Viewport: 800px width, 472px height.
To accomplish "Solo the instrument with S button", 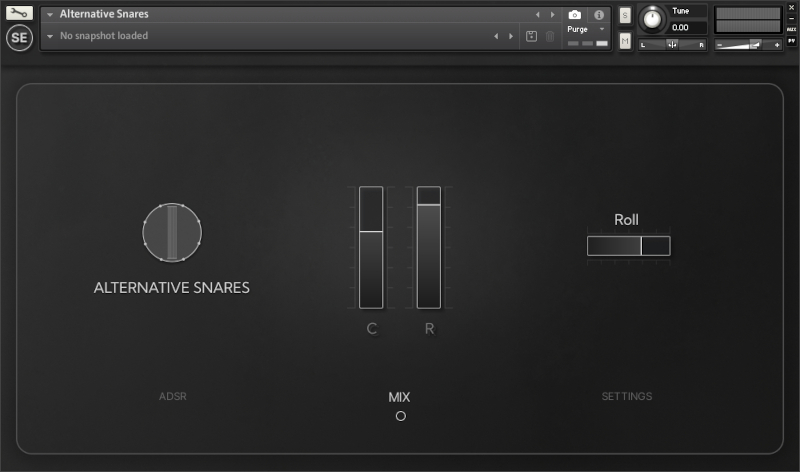I will pos(625,15).
